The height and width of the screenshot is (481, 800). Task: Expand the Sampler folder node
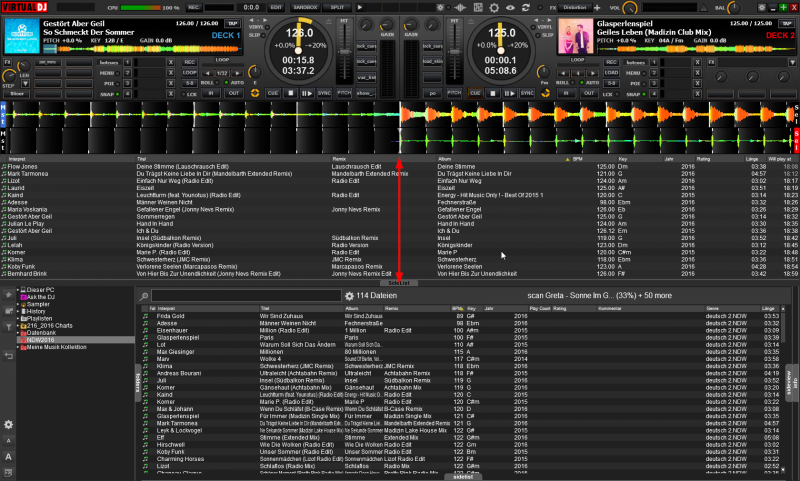18,304
